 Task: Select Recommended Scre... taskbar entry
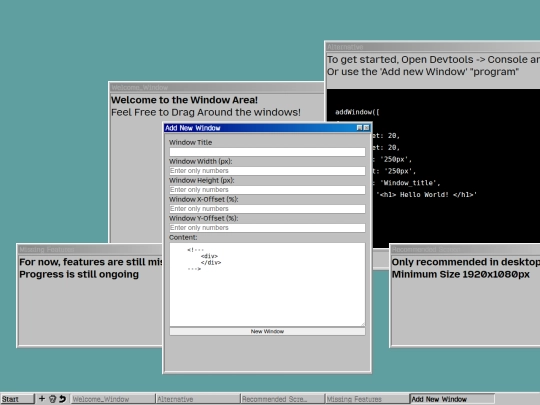[x=282, y=399]
